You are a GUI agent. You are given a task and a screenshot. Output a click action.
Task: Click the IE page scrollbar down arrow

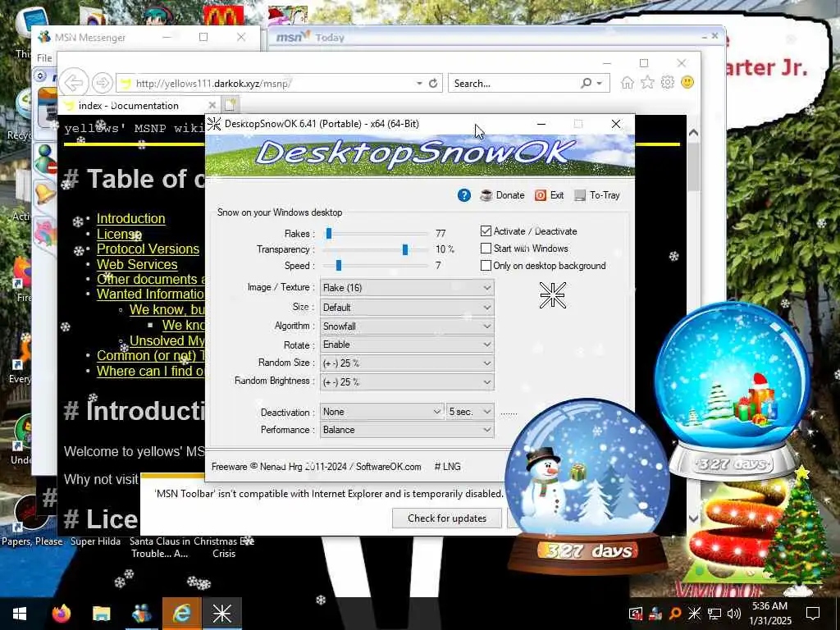693,518
